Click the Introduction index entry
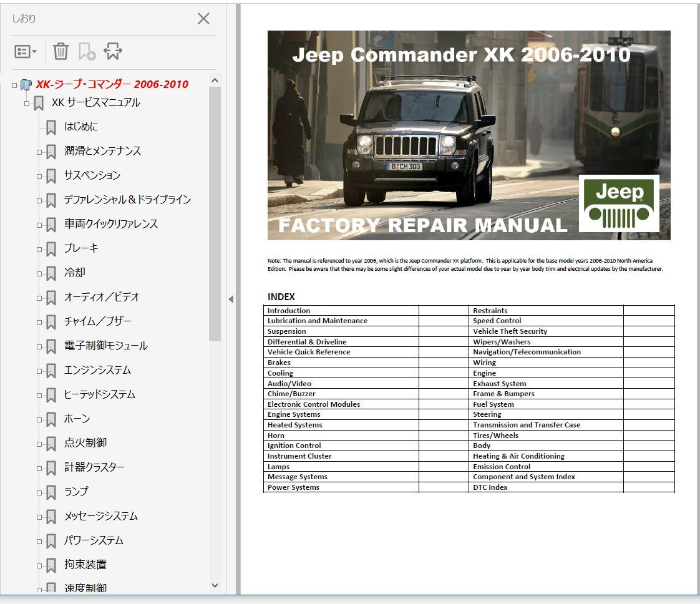 (x=289, y=311)
